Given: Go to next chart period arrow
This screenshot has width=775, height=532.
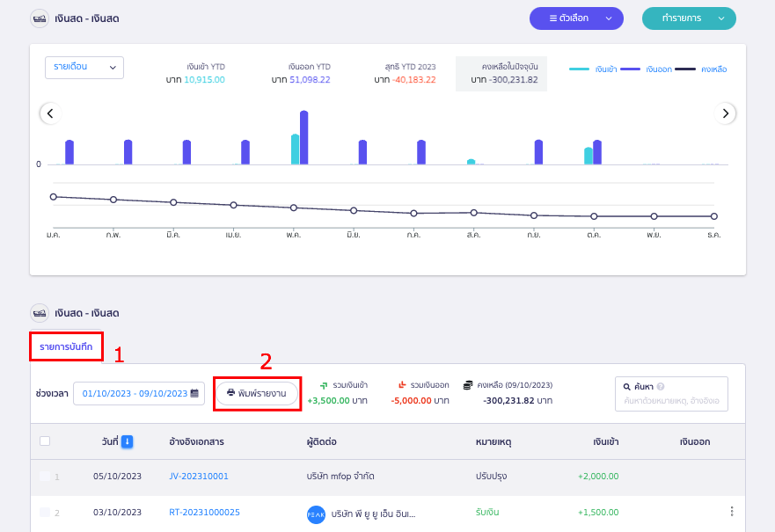Looking at the screenshot, I should (x=725, y=113).
